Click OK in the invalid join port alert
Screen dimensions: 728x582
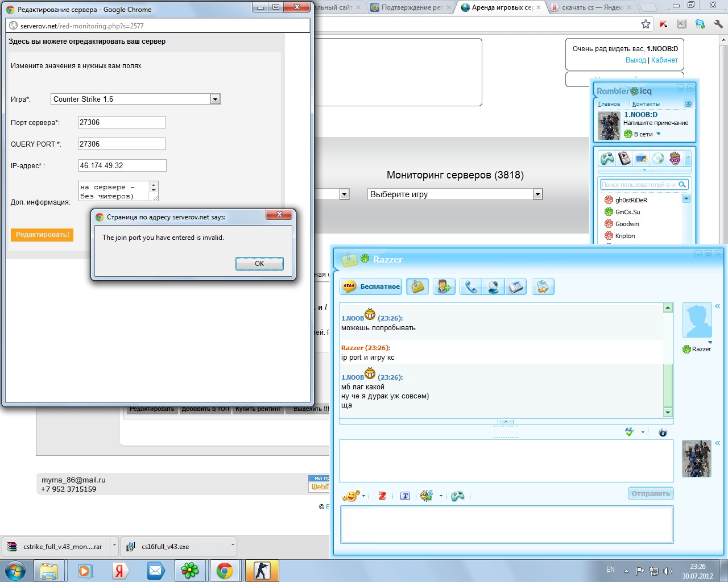(259, 263)
